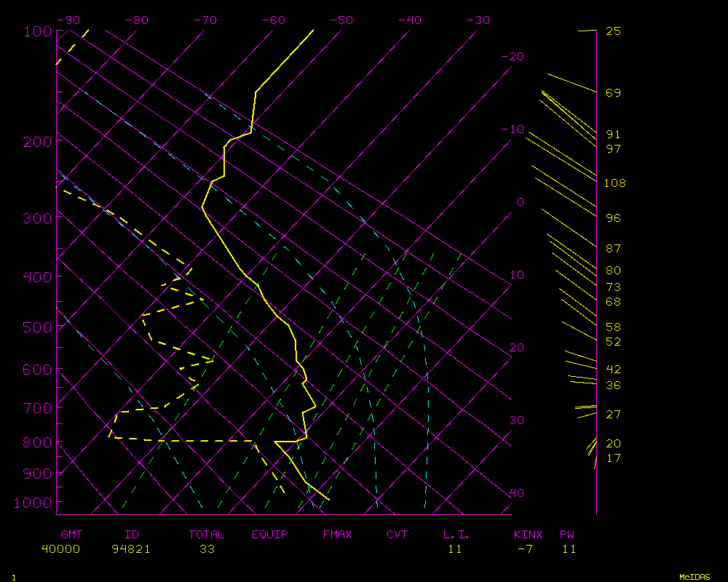Click the 1000 pressure level label

[x=35, y=503]
